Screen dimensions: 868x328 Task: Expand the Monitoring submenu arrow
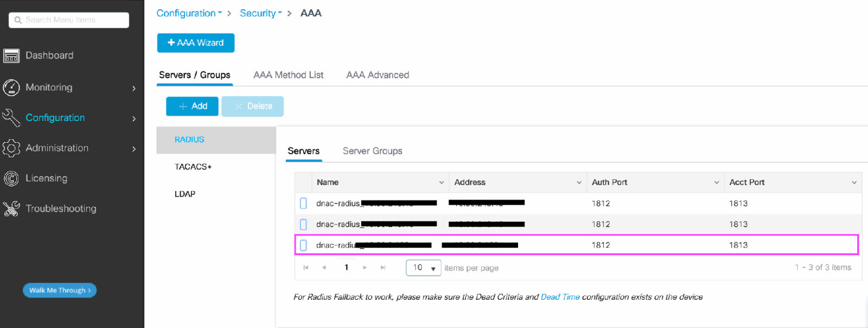[134, 88]
